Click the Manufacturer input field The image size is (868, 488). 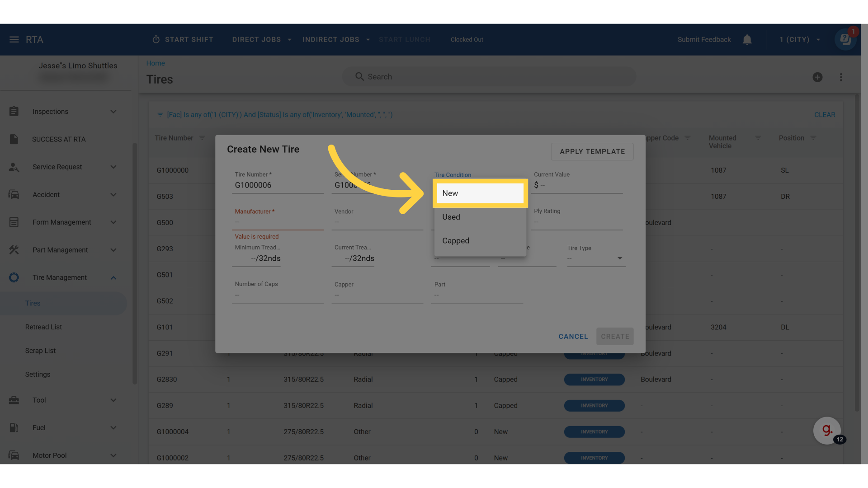(277, 222)
